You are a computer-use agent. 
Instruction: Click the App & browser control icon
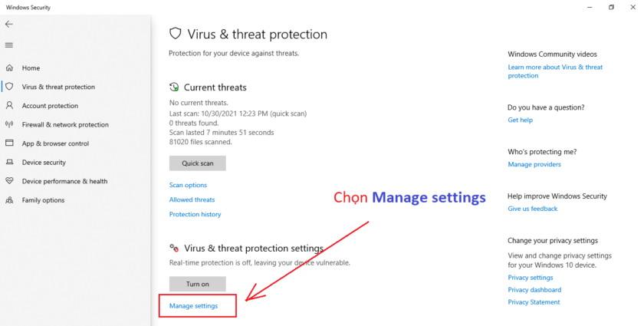10,143
